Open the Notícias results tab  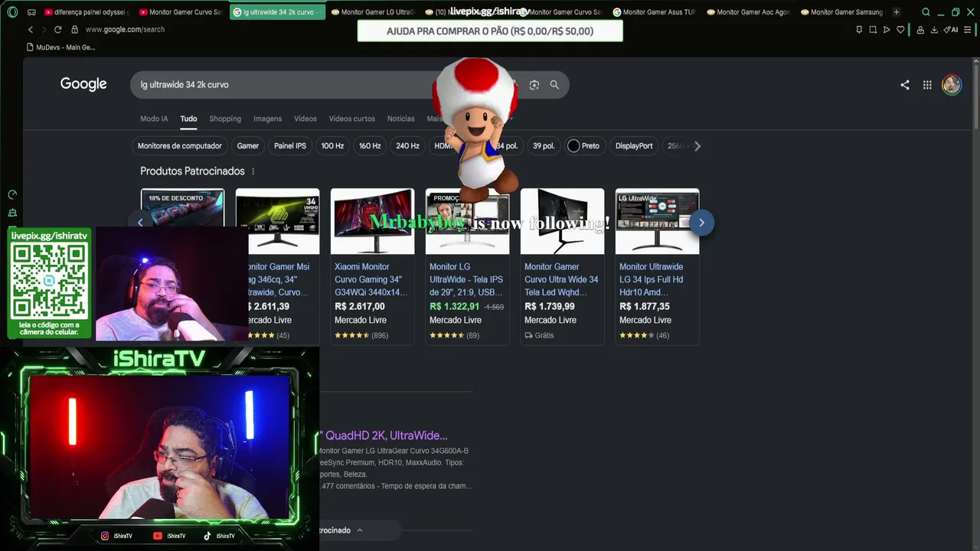(x=401, y=119)
